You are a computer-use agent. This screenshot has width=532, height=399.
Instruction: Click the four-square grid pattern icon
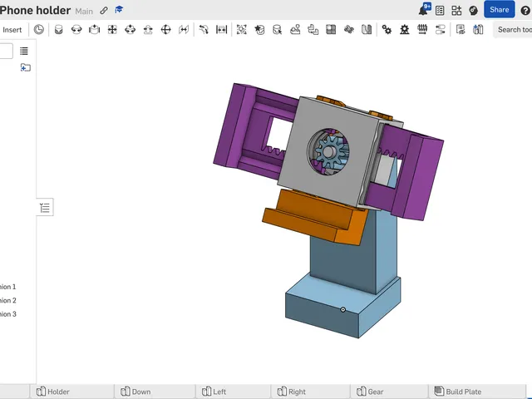tap(331, 30)
